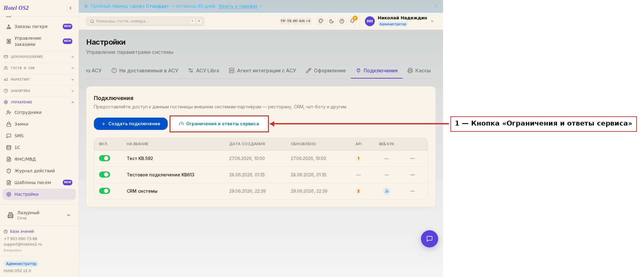Click the TM team avatar
This screenshot has height=277, width=644.
[283, 21]
